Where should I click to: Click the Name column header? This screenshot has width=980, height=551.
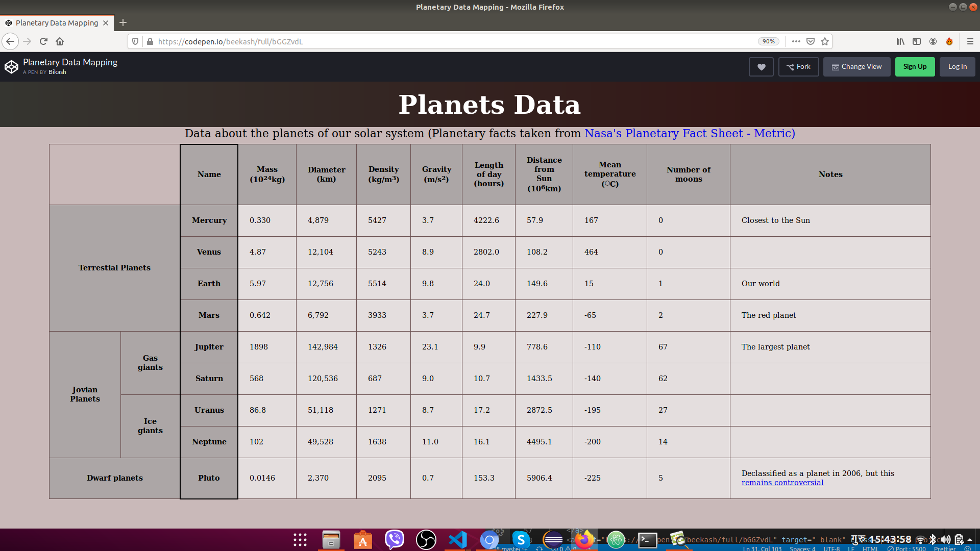(209, 174)
